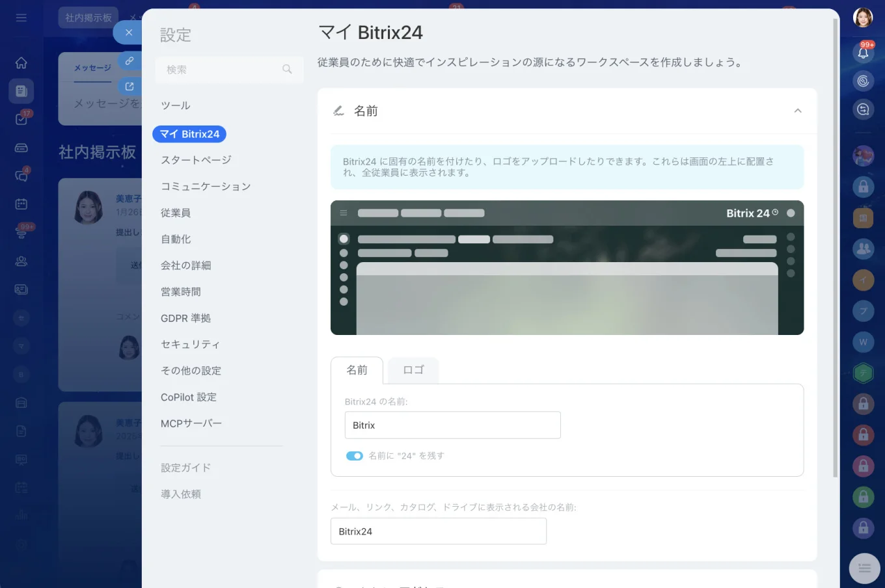The image size is (885, 588).
Task: Open the 'W' chat avatar in the right bar
Action: 864,342
